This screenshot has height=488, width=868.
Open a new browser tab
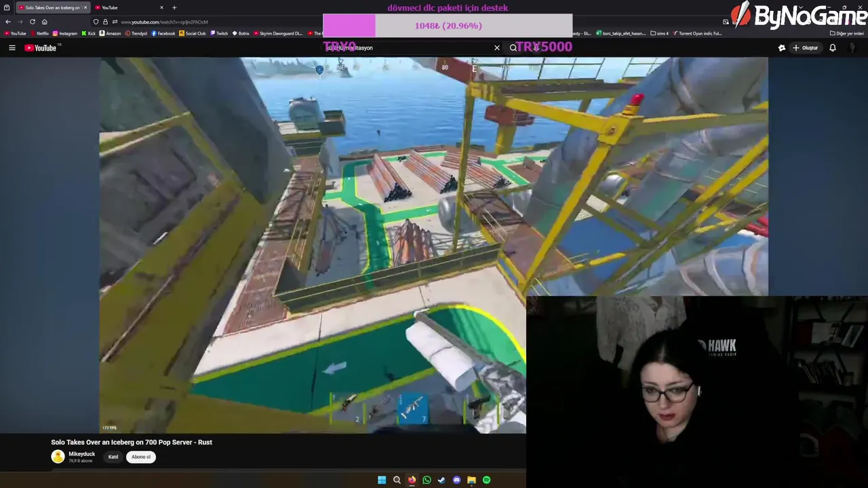(x=174, y=7)
